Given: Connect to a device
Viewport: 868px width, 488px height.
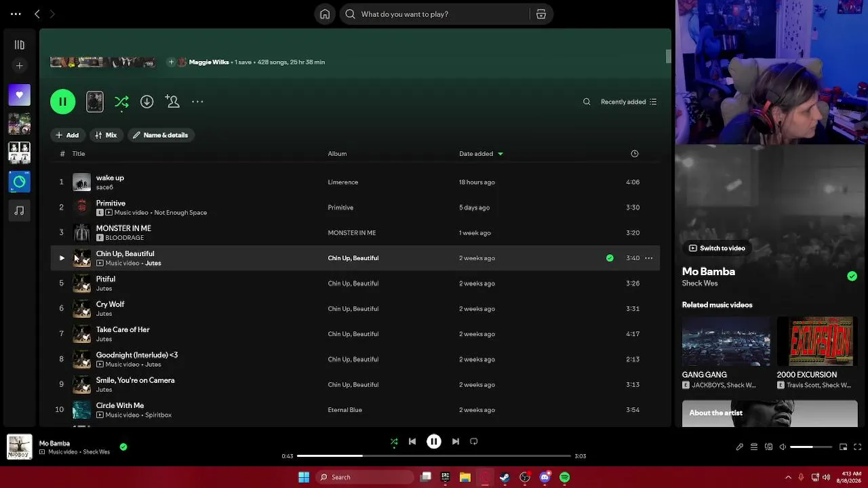Looking at the screenshot, I should coord(768,447).
